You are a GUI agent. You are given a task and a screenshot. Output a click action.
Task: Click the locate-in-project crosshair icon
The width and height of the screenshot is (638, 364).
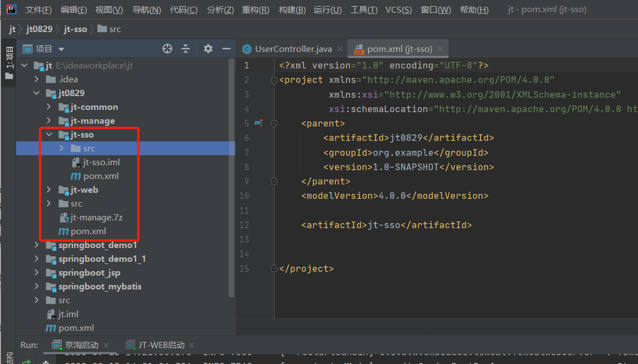click(167, 49)
